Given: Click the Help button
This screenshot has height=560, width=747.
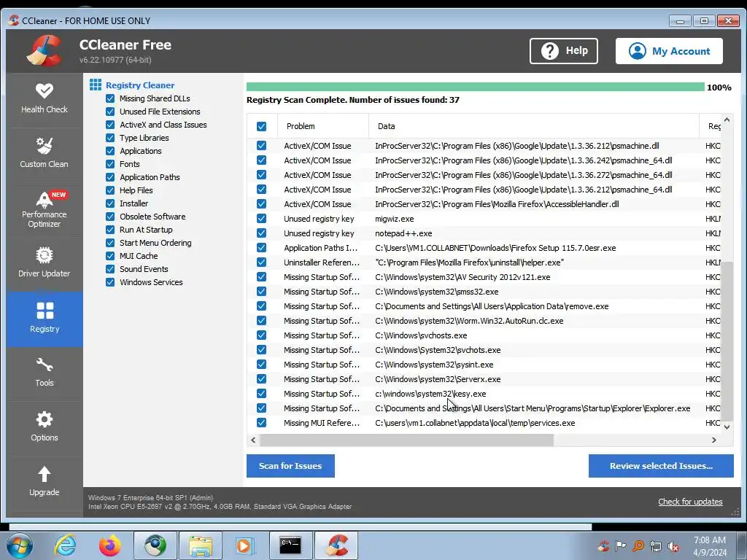Looking at the screenshot, I should (x=564, y=51).
